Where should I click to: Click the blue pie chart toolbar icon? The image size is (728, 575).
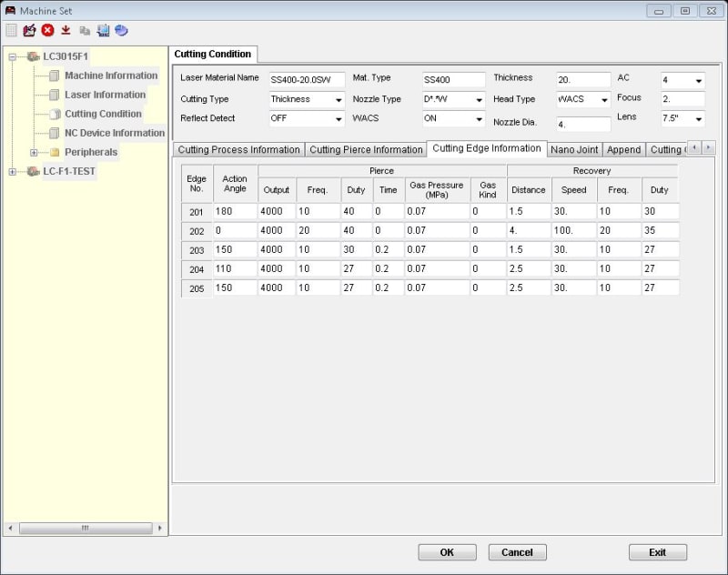[121, 31]
